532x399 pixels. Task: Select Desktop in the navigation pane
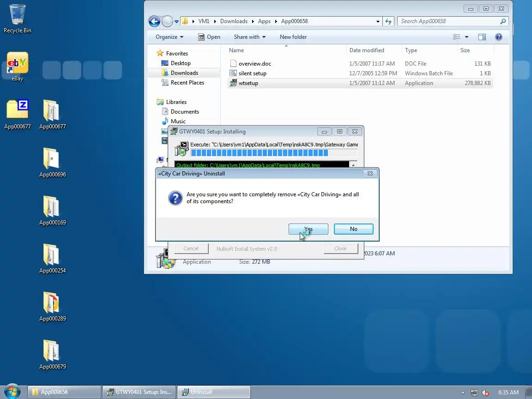pyautogui.click(x=181, y=63)
